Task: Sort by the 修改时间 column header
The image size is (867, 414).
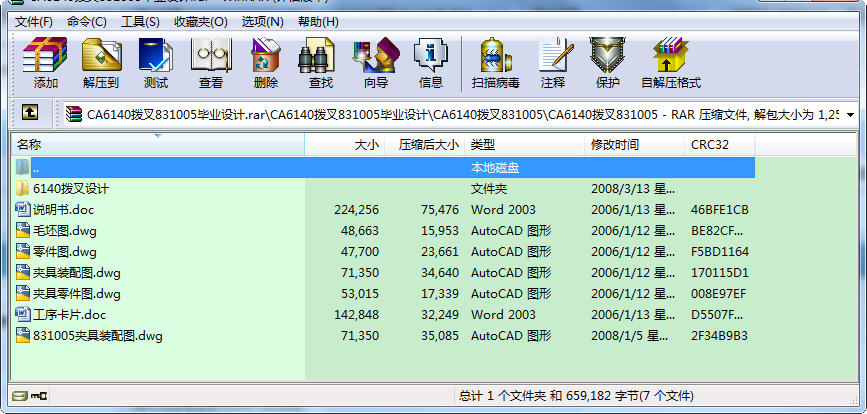Action: coord(634,145)
